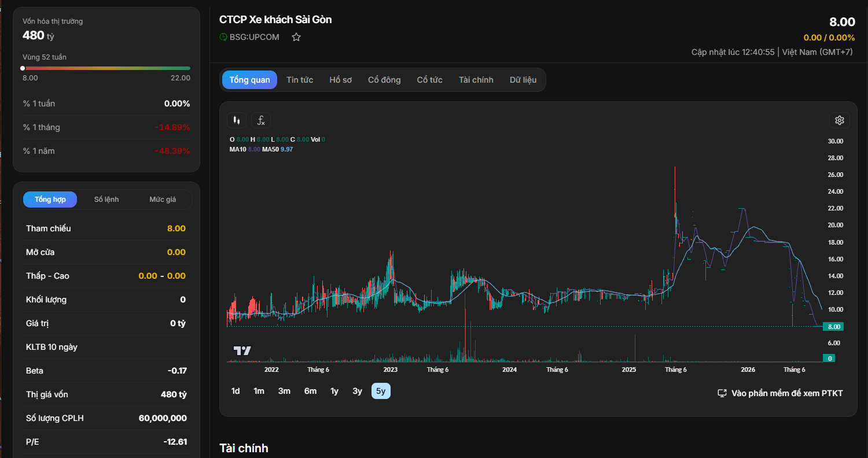The height and width of the screenshot is (458, 868).
Task: Click the TradingView logo on the chart
Action: (x=242, y=350)
